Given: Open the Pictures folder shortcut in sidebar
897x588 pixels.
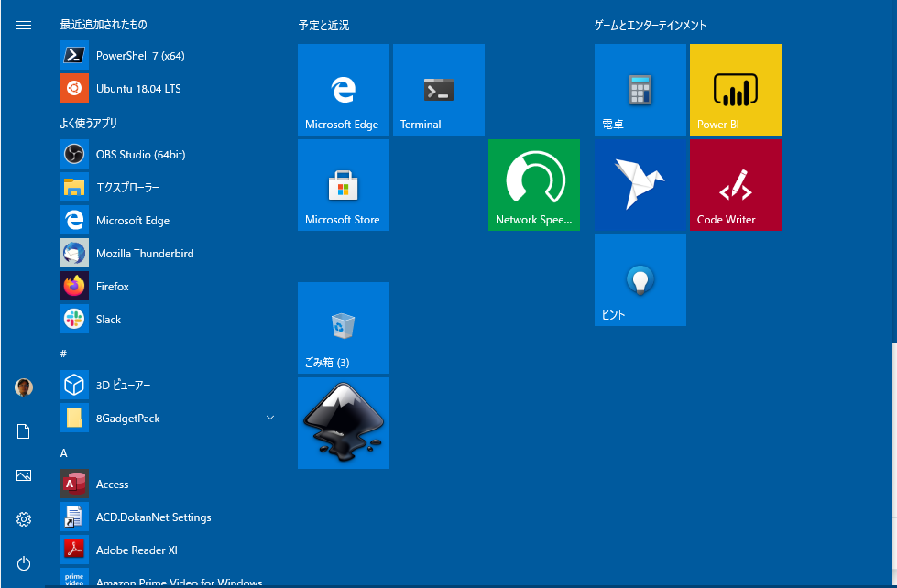Looking at the screenshot, I should coord(24,475).
